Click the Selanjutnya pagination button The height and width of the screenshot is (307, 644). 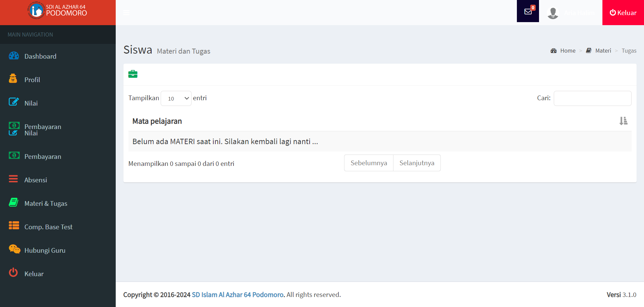(417, 163)
